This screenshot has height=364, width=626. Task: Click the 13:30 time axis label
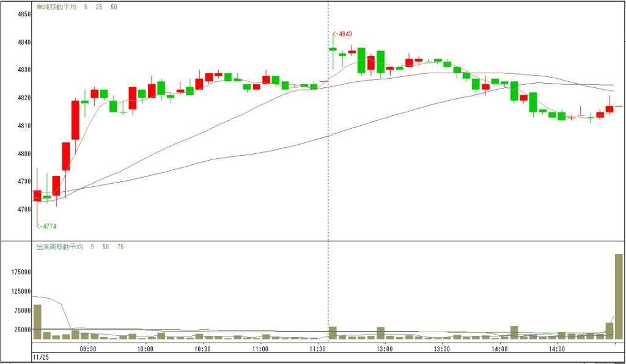(x=442, y=349)
